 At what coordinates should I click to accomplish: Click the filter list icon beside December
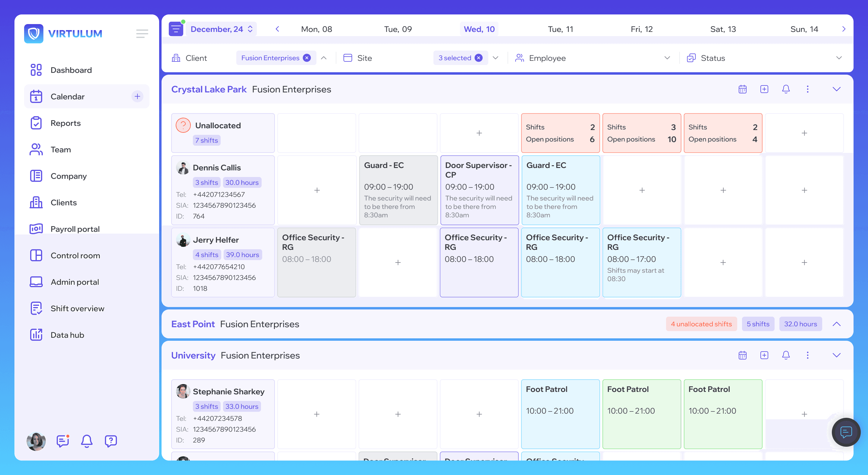[x=176, y=29]
